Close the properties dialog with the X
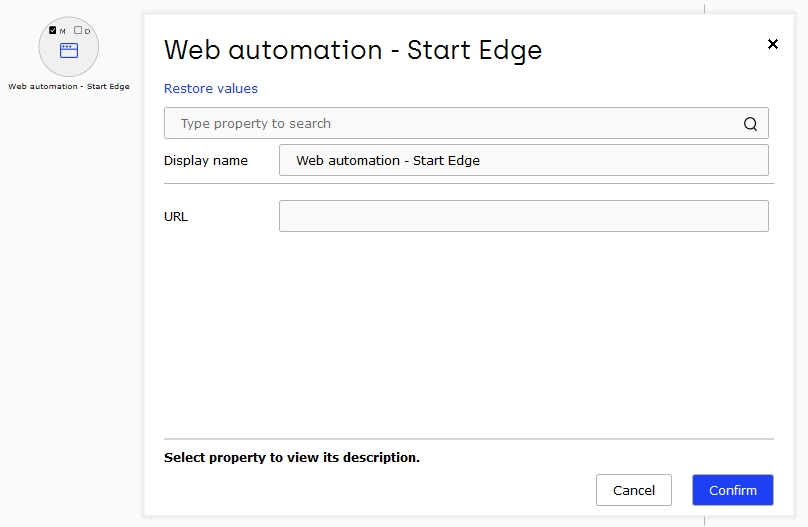 (772, 44)
